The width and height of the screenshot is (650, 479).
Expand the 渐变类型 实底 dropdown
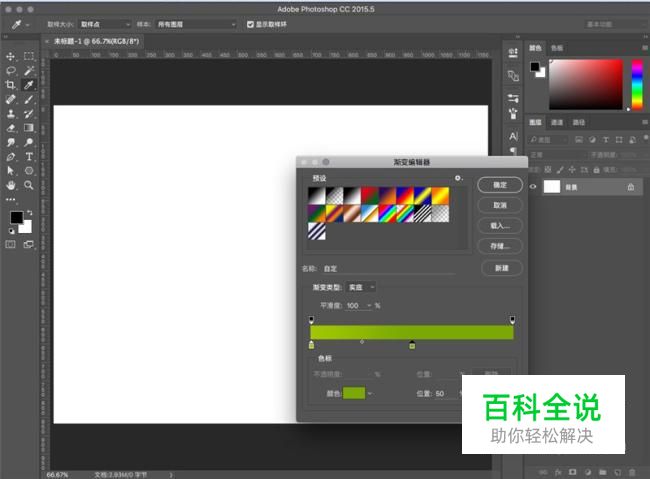pos(361,287)
